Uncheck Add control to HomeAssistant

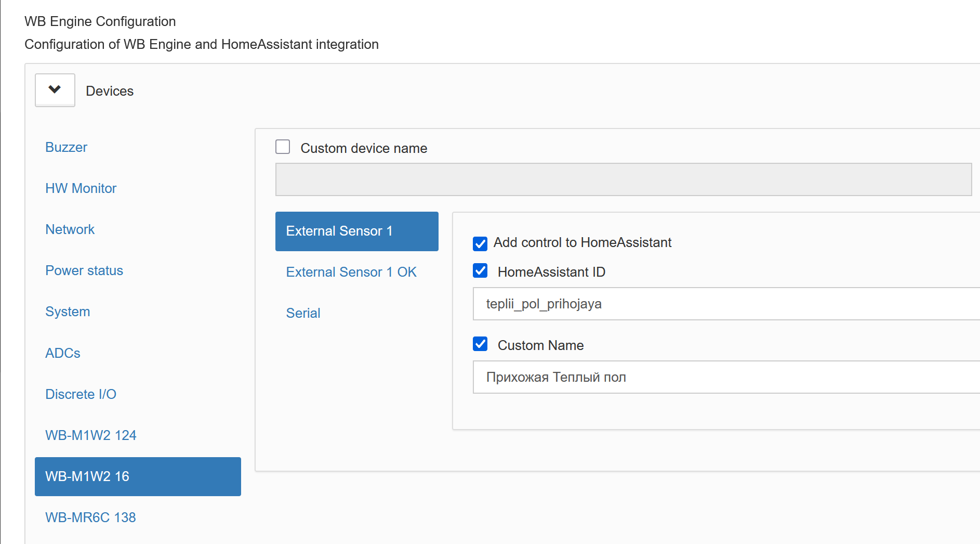480,243
